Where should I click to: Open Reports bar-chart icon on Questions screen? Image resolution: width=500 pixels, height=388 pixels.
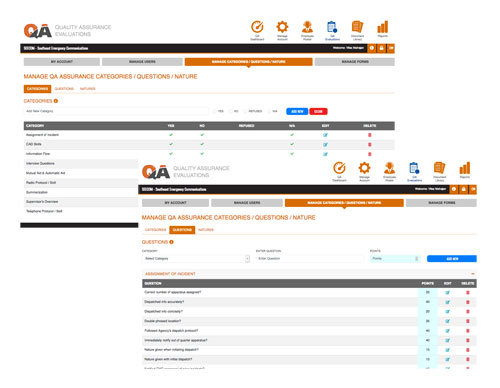click(465, 168)
